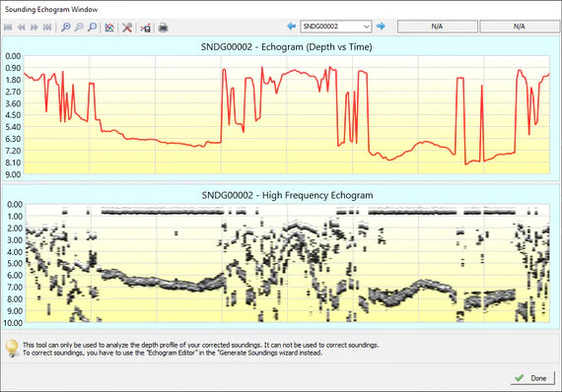Screen dimensions: 562x392
Task: Print the echogram with printer icon
Action: pyautogui.click(x=163, y=28)
